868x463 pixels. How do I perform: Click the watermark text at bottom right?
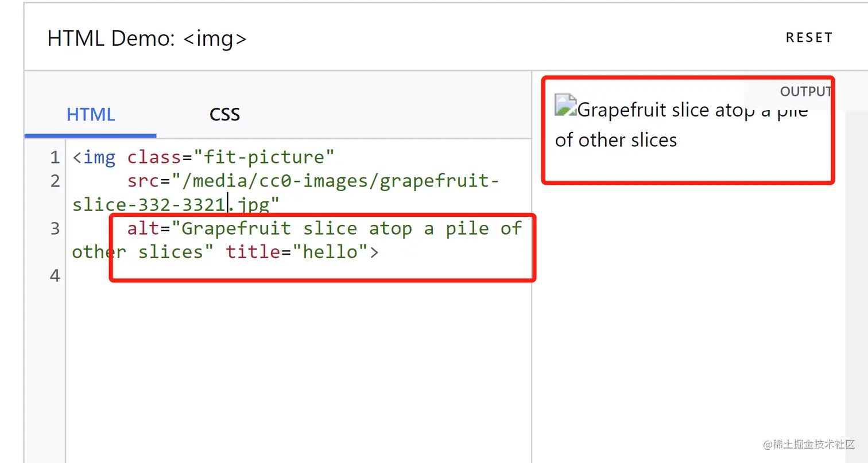[809, 445]
